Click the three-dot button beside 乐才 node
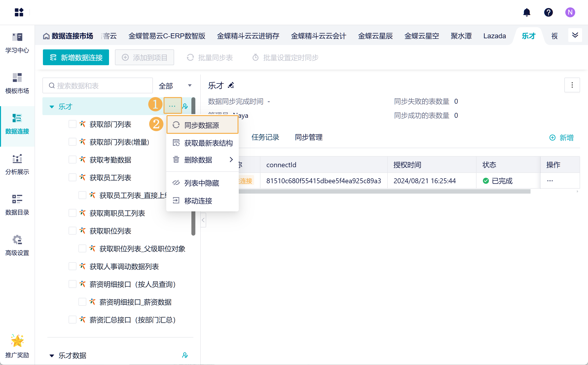588x365 pixels. 172,106
